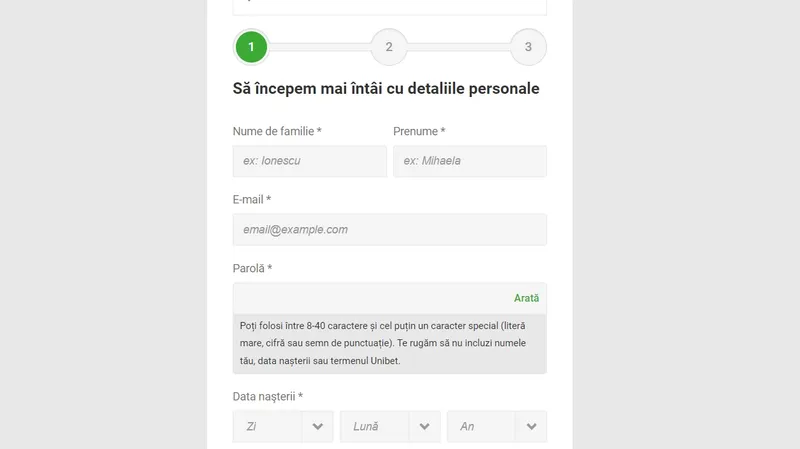
Task: Click the heading about detaliile personale
Action: 386,88
